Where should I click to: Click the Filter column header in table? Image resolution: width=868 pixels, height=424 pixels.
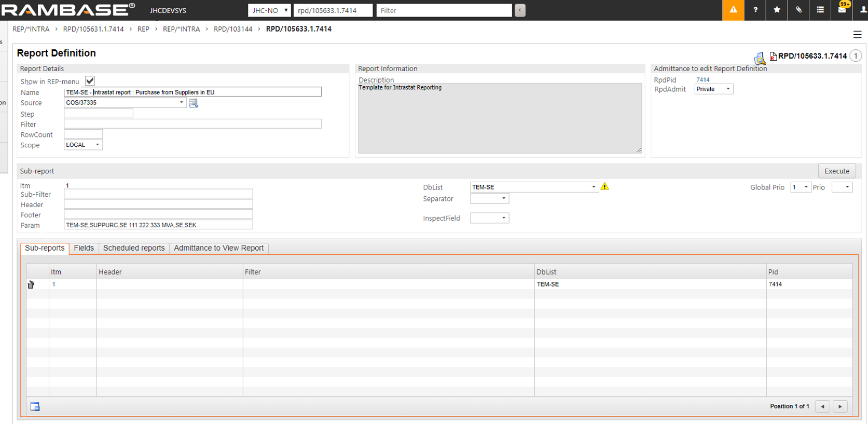coord(389,272)
